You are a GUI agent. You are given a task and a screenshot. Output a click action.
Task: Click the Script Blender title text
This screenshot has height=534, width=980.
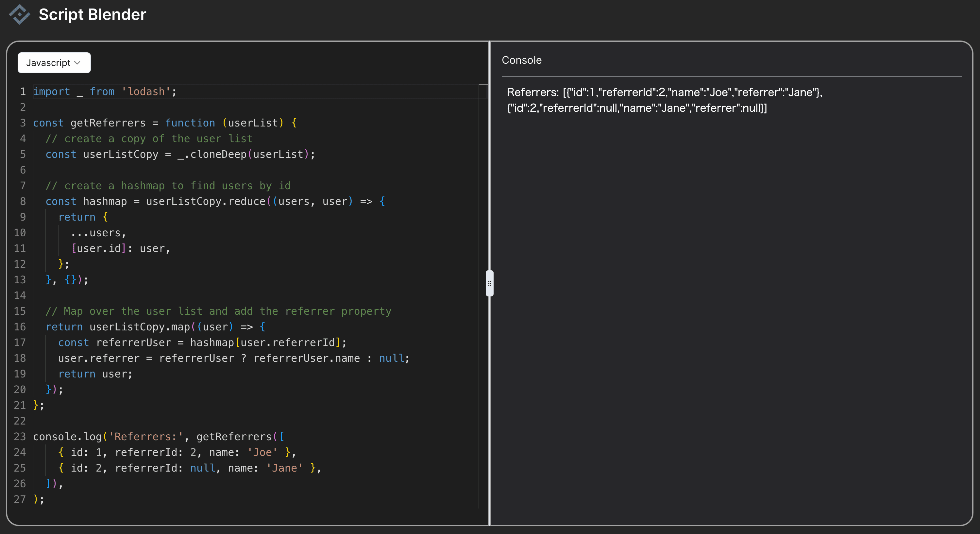coord(93,14)
